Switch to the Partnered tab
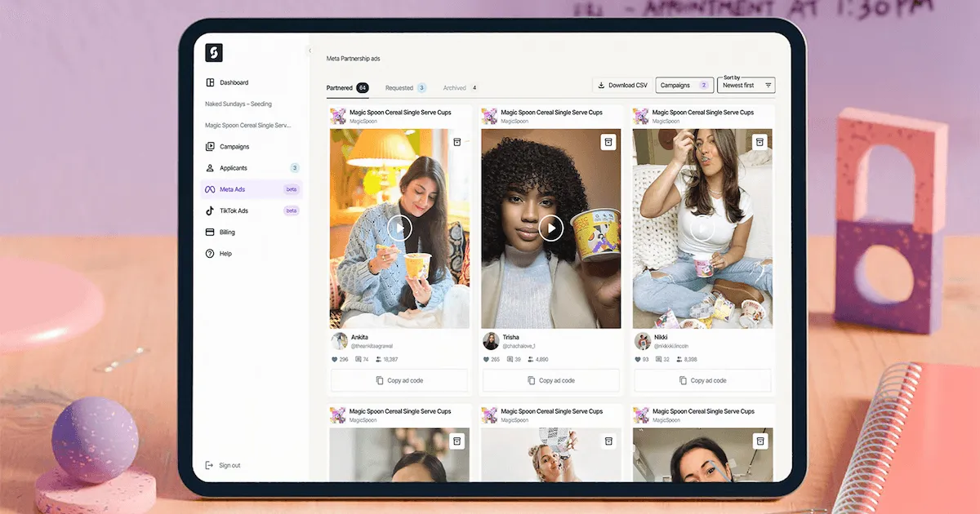Viewport: 980px width, 514px height. pyautogui.click(x=347, y=88)
